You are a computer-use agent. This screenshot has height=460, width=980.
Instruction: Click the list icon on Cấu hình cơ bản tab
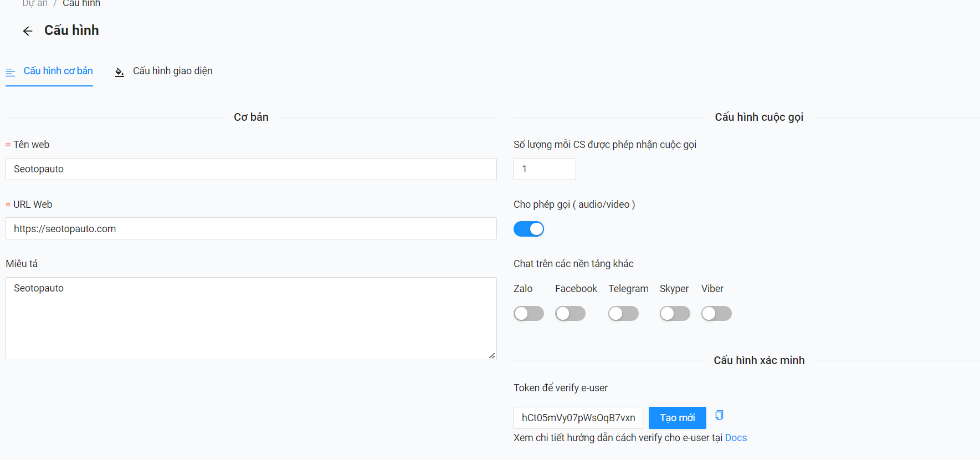(x=11, y=72)
